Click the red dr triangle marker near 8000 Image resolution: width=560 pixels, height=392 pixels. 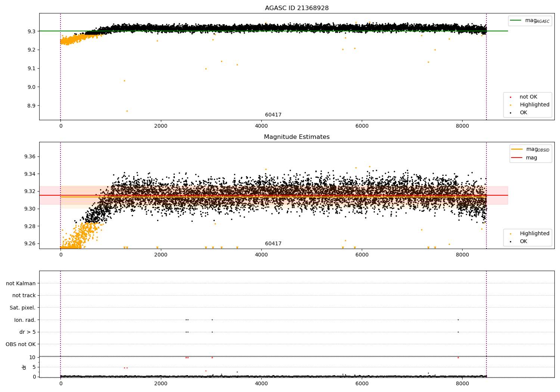(458, 357)
